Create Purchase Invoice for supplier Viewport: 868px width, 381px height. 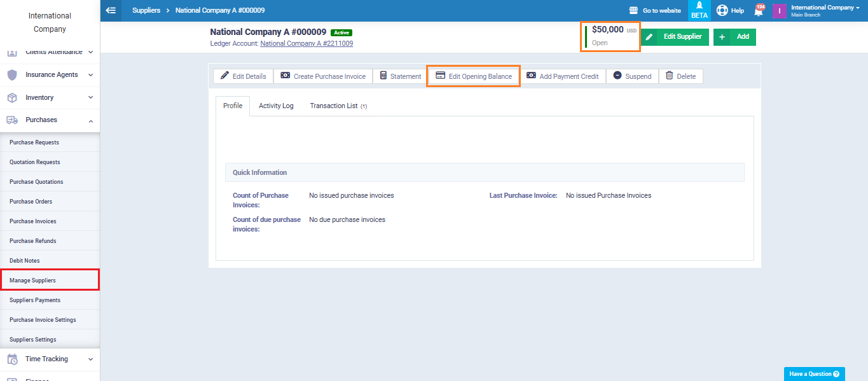pos(323,76)
